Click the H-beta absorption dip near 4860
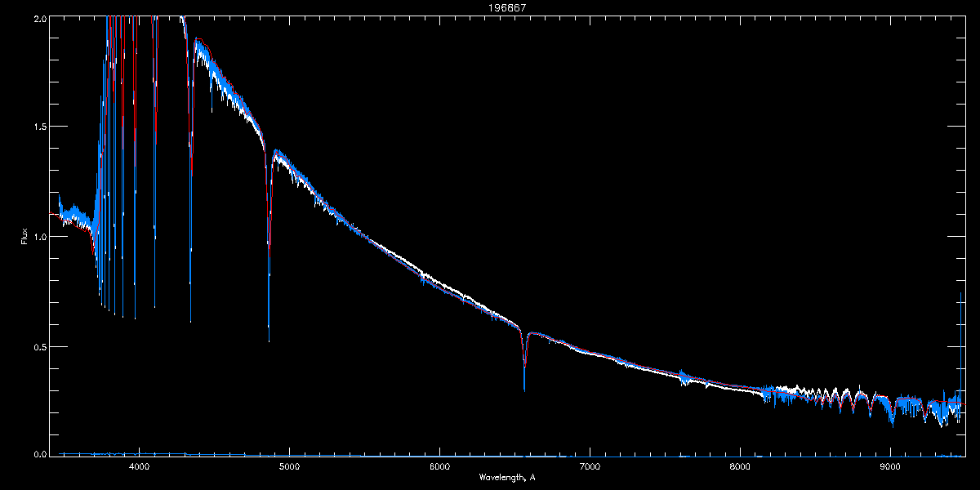980x490 pixels. [269, 245]
